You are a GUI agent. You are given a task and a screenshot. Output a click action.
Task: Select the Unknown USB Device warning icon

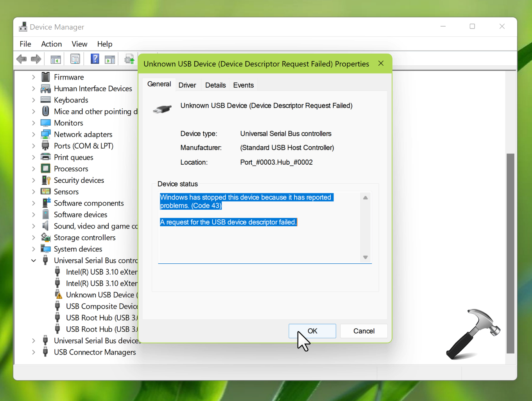point(58,295)
